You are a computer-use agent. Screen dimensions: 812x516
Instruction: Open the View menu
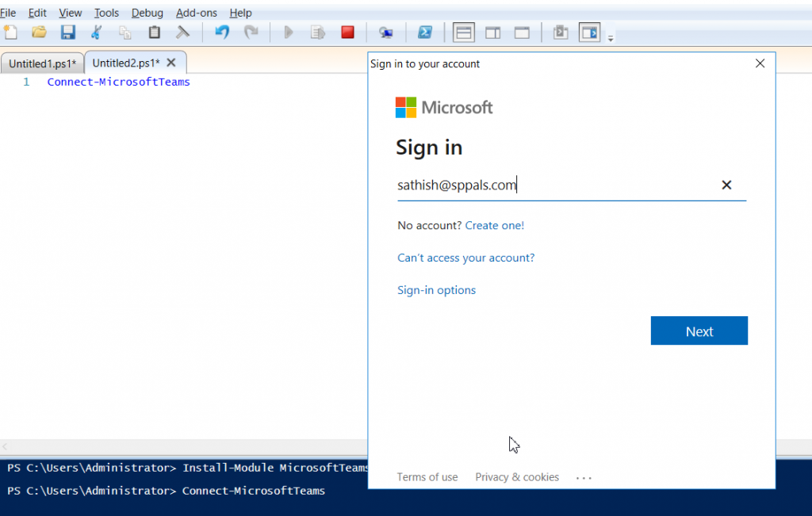[71, 13]
